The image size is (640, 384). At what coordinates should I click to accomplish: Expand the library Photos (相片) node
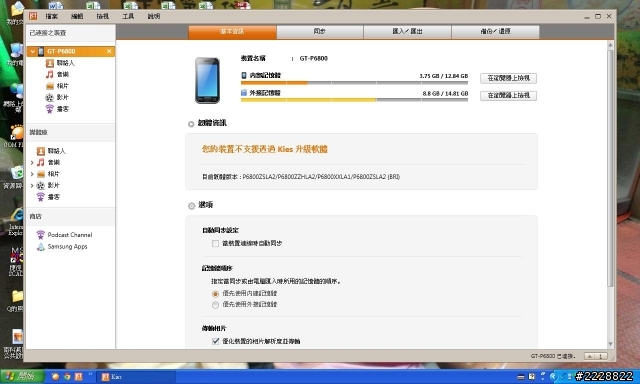tap(32, 174)
